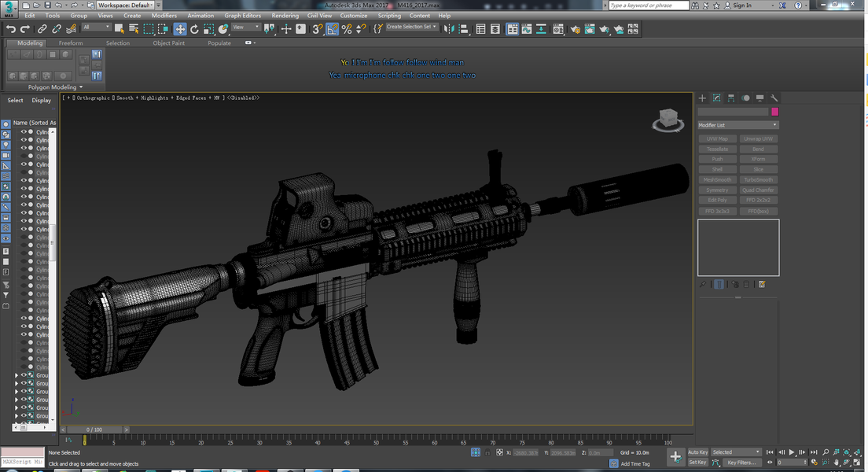Open the Selection Filter 'All' dropdown
Screen dimensions: 868x472
tap(97, 28)
